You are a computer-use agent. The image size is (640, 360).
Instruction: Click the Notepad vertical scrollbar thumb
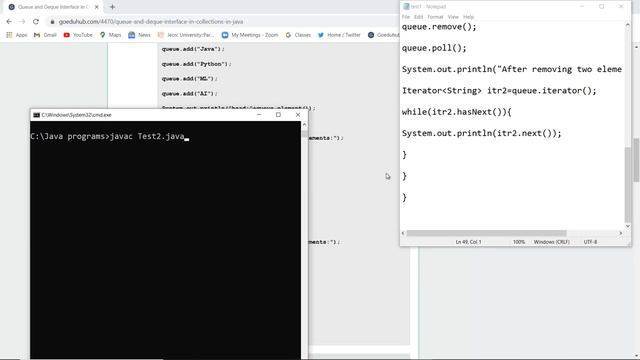tap(628, 184)
